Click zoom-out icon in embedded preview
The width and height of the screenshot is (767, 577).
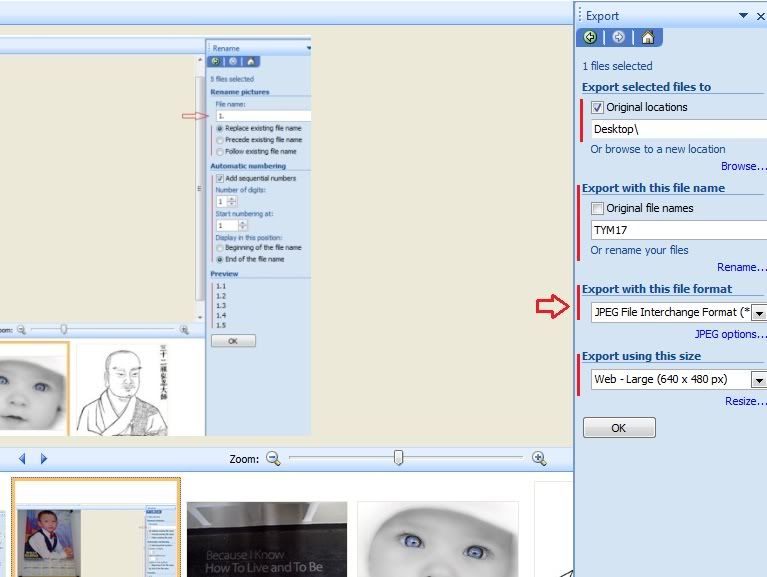point(21,330)
